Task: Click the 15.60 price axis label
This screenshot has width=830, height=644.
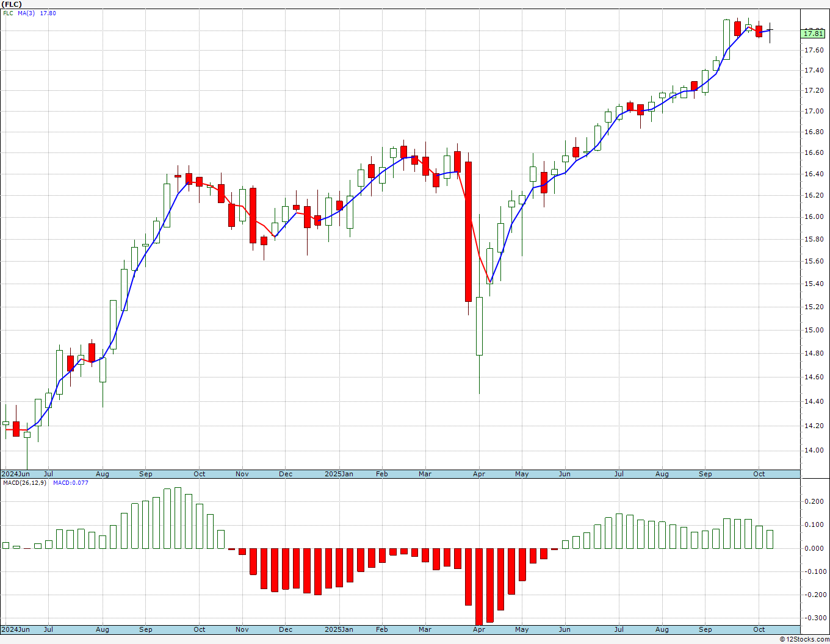Action: pos(814,262)
